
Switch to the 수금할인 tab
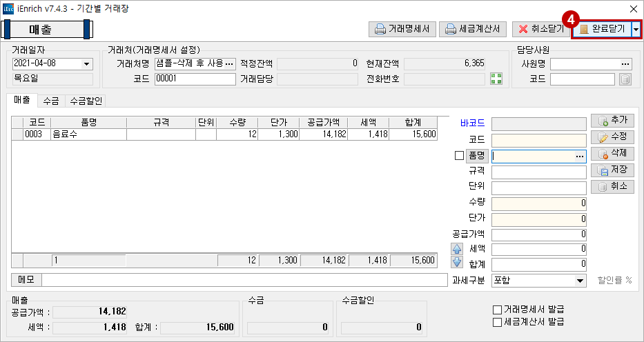coord(86,101)
